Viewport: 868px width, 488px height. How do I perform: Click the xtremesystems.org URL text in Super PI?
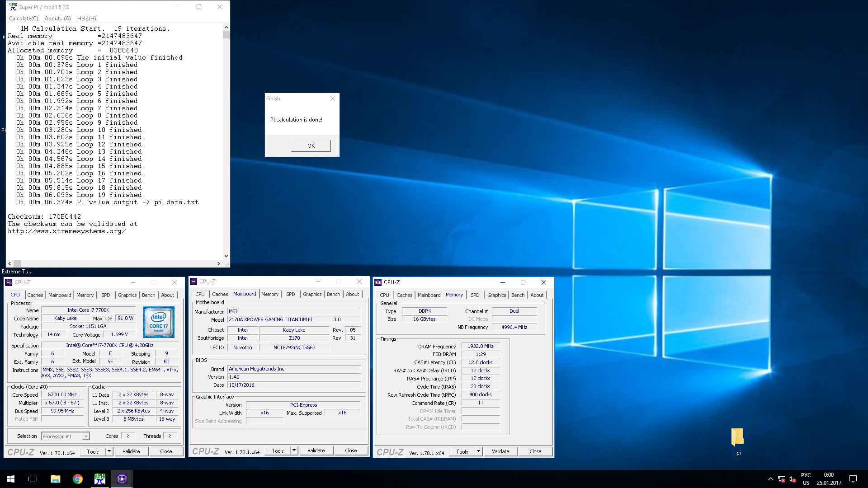pos(66,231)
